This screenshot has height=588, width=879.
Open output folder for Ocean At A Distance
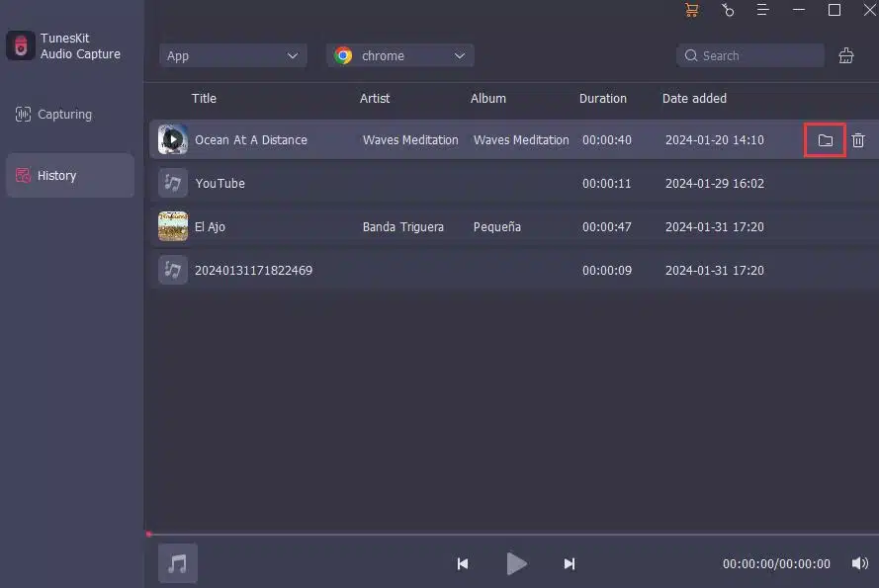point(825,140)
